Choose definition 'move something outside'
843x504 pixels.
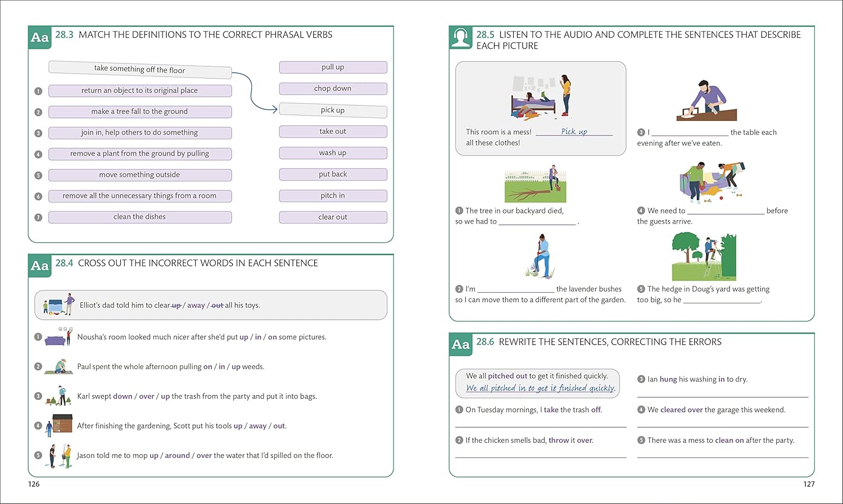pyautogui.click(x=140, y=175)
